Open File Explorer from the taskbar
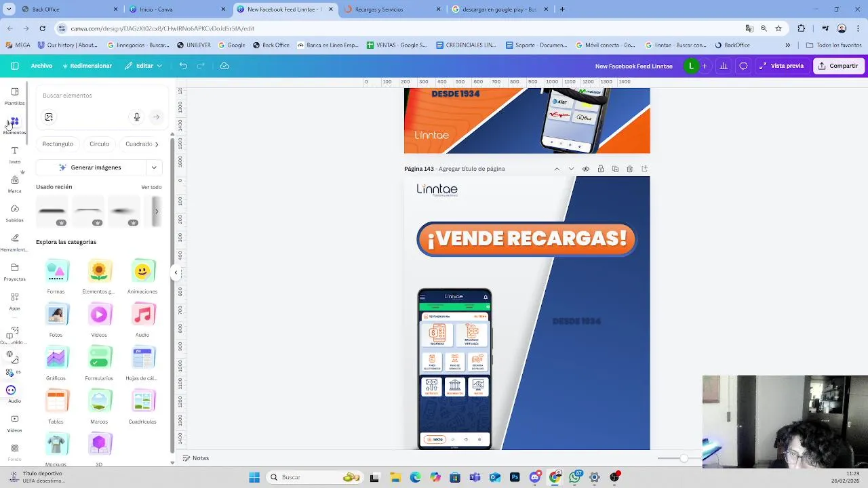 395,477
